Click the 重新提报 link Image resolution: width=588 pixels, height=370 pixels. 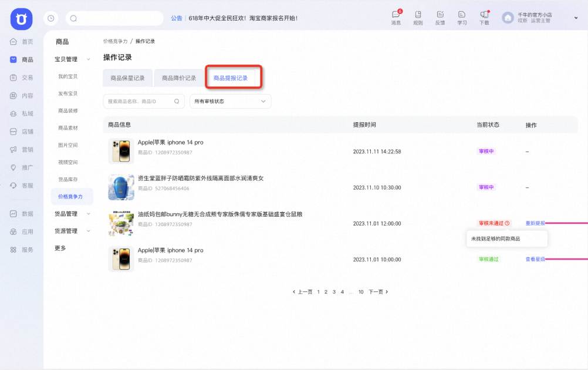535,223
